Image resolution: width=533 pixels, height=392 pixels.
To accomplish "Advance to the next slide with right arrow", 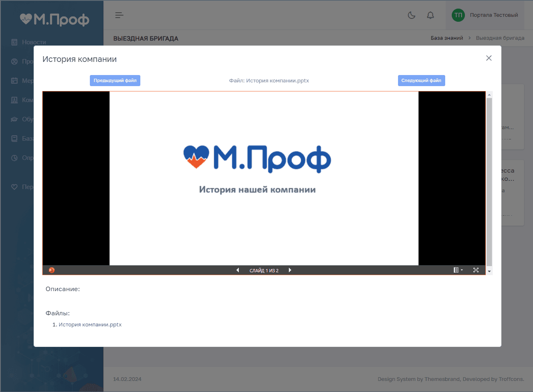I will click(x=290, y=270).
